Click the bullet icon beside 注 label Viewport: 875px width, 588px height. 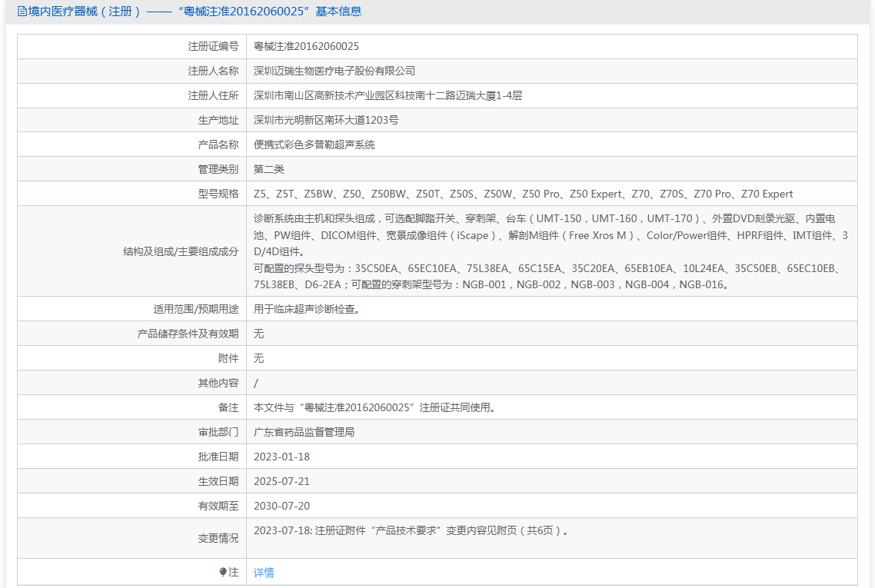(223, 572)
